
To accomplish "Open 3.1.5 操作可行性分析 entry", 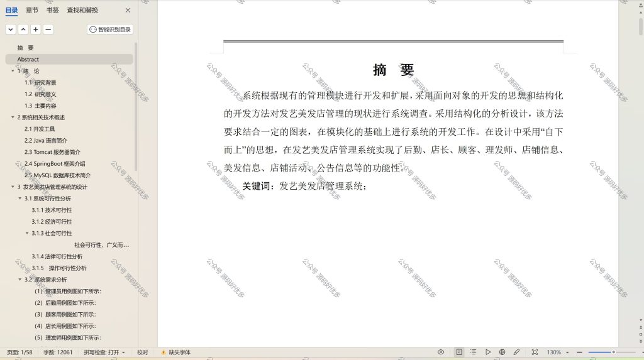I will tap(59, 268).
